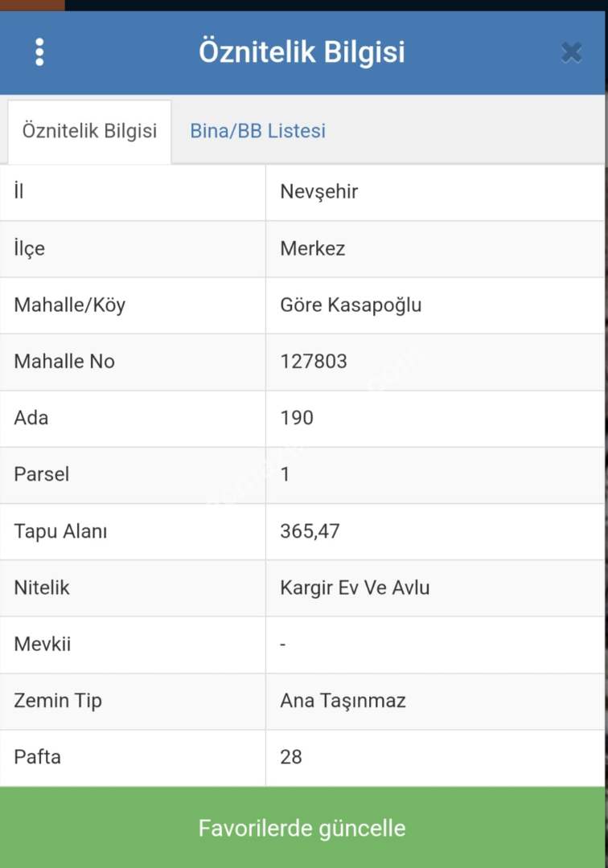Click the Pafta value 28
Screen dimensions: 608x868
tap(291, 757)
